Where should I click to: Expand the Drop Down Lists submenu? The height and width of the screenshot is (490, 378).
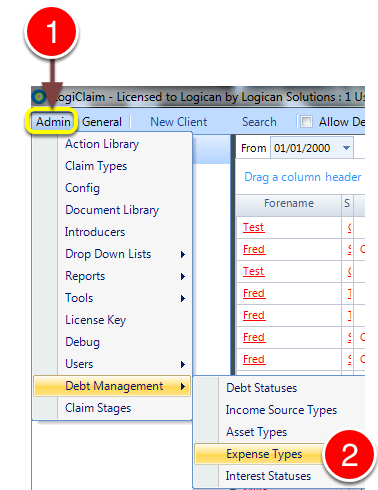click(x=112, y=254)
